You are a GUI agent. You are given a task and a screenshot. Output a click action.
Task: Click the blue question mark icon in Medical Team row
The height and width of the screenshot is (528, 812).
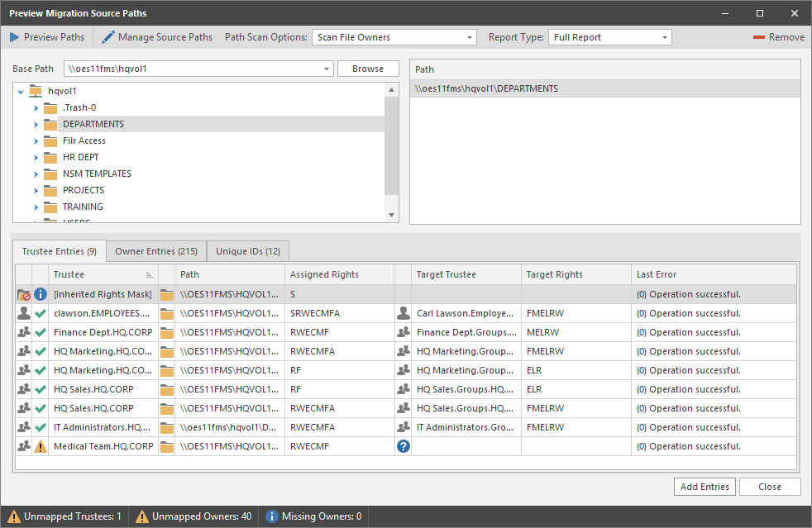(x=404, y=446)
